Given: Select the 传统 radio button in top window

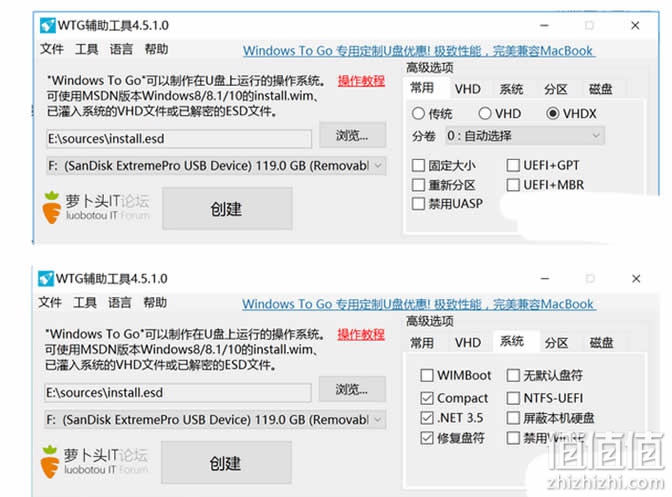Looking at the screenshot, I should [418, 114].
